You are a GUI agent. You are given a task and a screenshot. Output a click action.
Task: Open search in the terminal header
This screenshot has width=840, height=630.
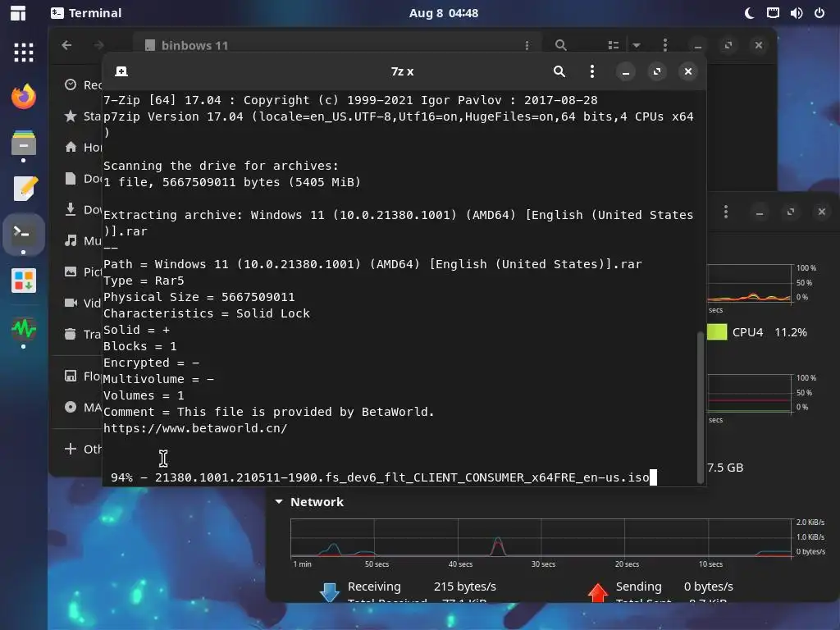559,71
